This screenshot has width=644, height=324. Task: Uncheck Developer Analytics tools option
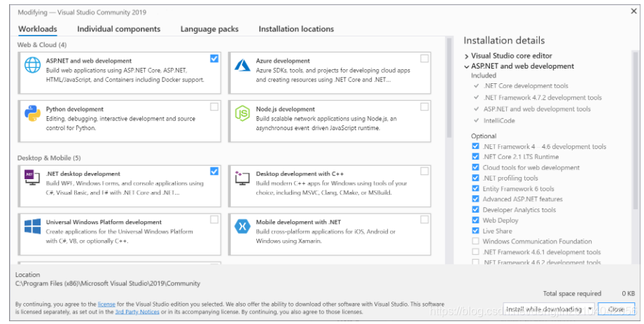[475, 209]
